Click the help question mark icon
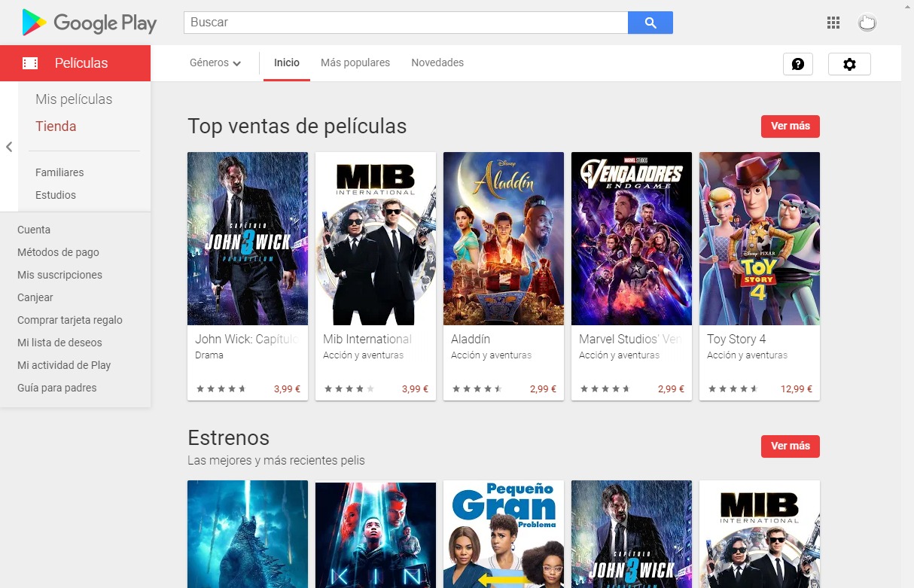This screenshot has width=914, height=588. coord(798,64)
